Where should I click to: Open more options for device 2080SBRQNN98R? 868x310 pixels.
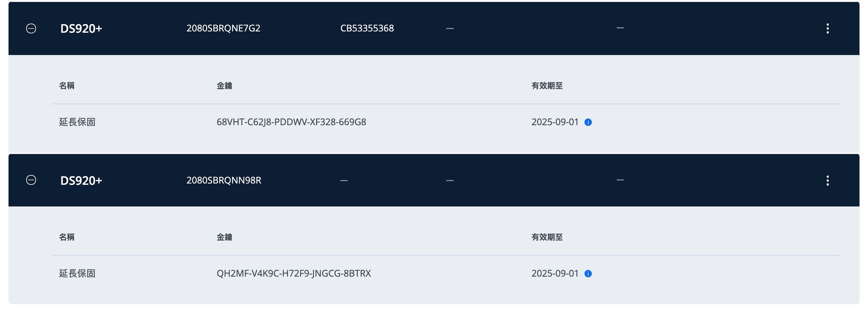[x=827, y=180]
